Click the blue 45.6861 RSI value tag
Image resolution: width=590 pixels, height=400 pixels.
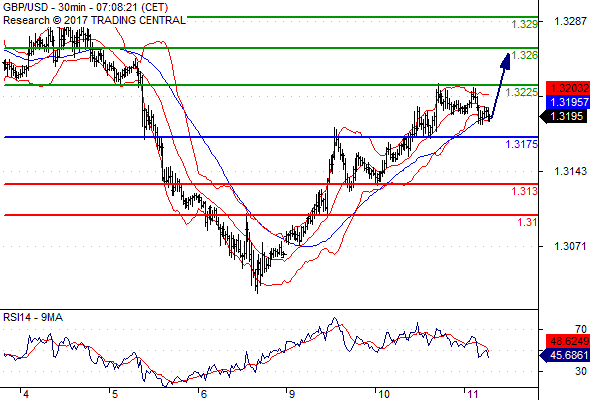pos(564,355)
